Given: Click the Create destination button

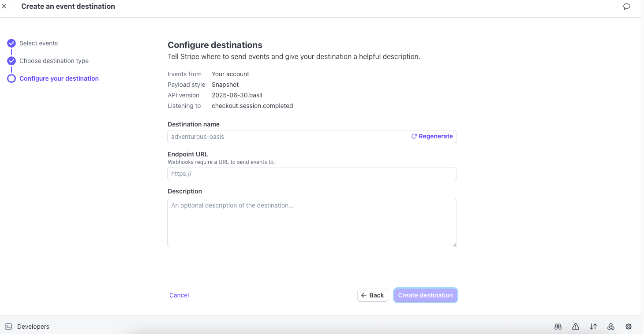Looking at the screenshot, I should (425, 295).
